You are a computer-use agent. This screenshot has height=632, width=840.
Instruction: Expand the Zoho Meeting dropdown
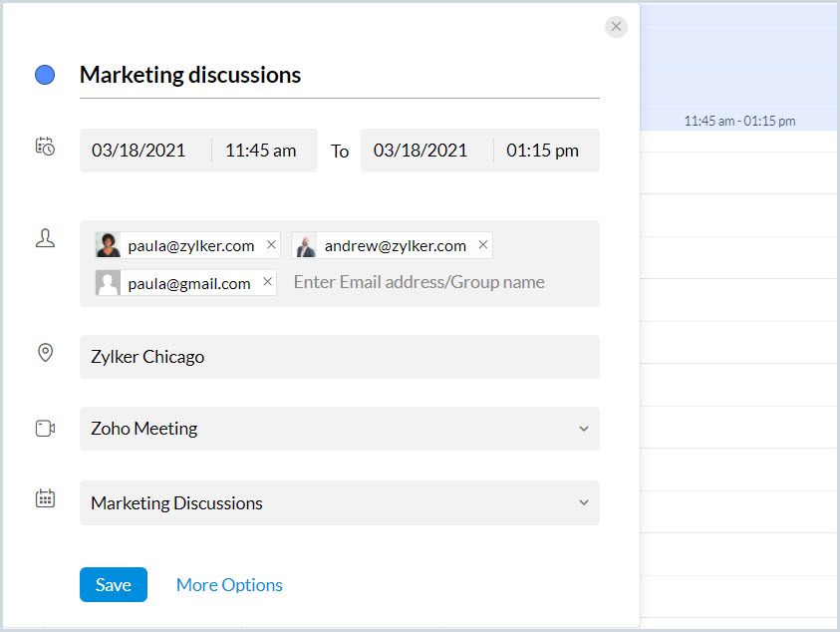(x=583, y=429)
